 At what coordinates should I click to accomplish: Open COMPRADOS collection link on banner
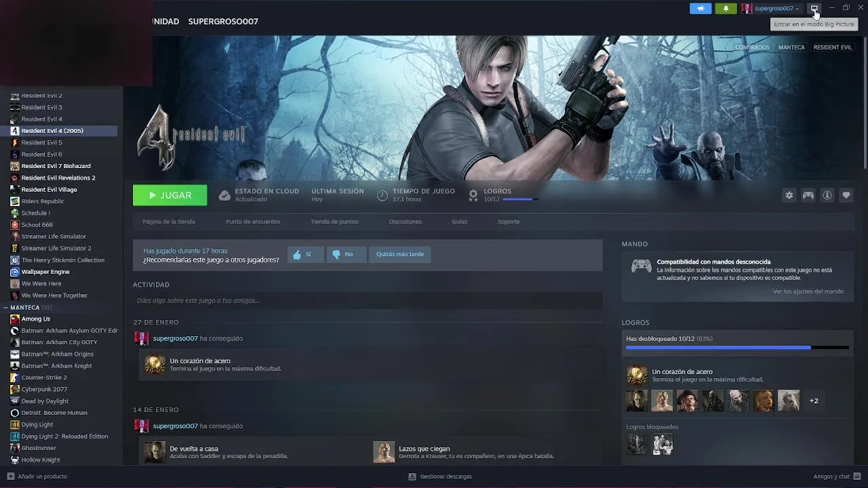[x=752, y=47]
